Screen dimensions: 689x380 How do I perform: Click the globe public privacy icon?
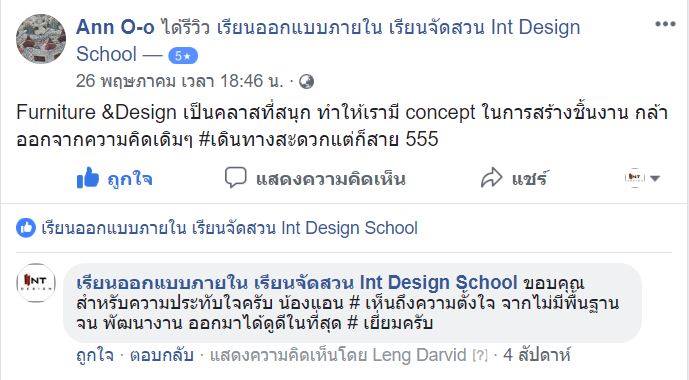pos(306,82)
